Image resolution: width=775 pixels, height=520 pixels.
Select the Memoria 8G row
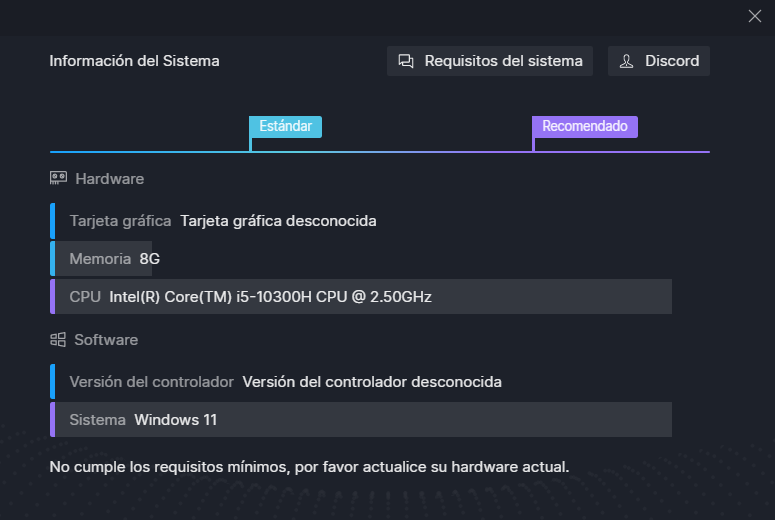click(361, 259)
